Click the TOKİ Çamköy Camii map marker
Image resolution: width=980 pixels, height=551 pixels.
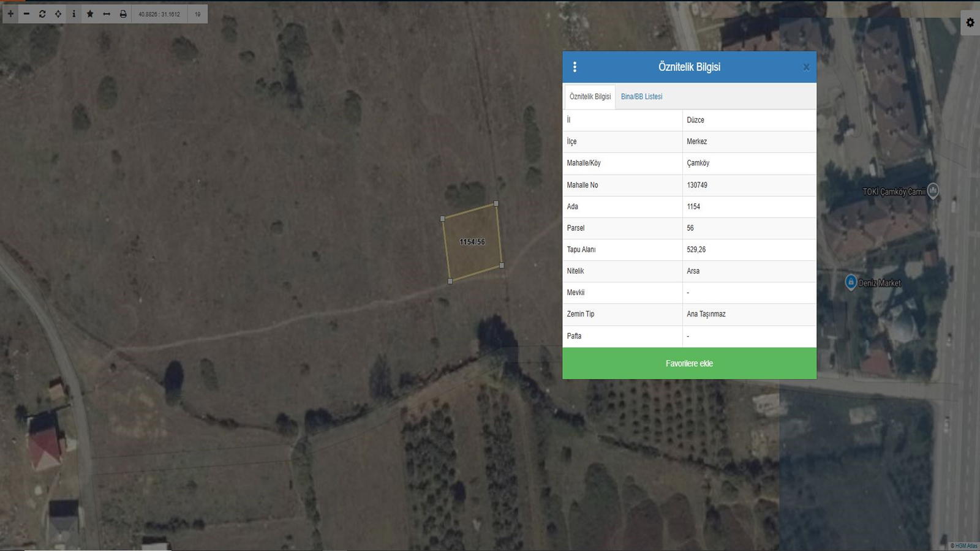933,190
